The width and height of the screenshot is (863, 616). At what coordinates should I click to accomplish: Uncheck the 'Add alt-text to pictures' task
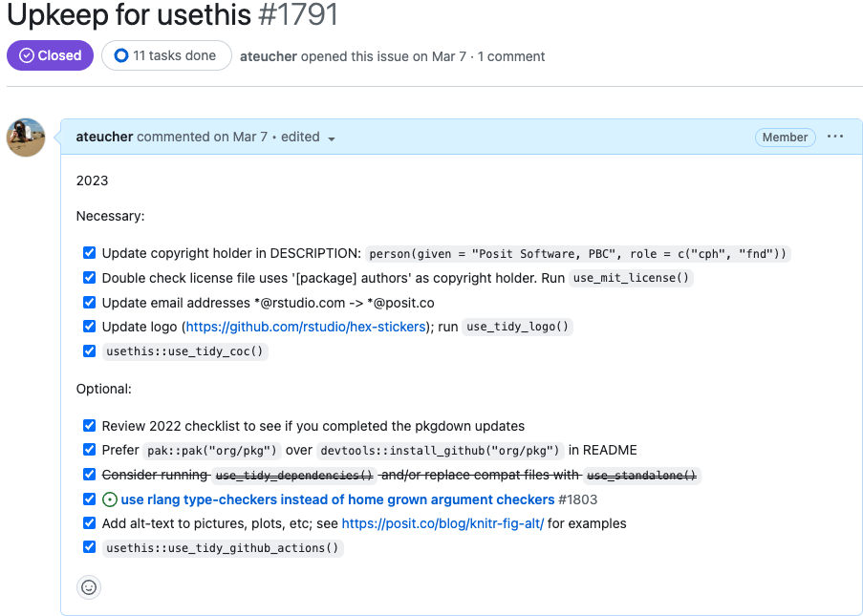click(x=89, y=522)
